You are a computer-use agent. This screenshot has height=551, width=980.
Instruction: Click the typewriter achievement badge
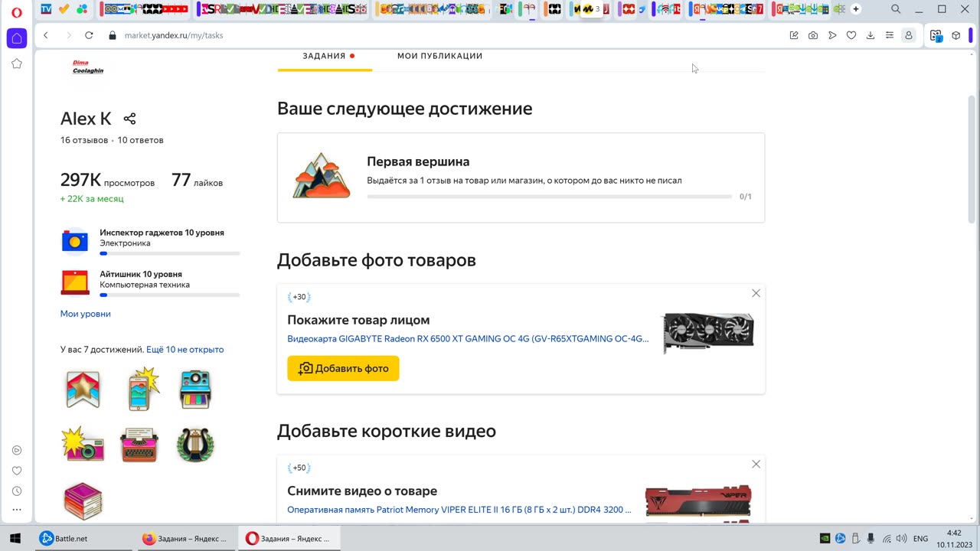pyautogui.click(x=139, y=445)
